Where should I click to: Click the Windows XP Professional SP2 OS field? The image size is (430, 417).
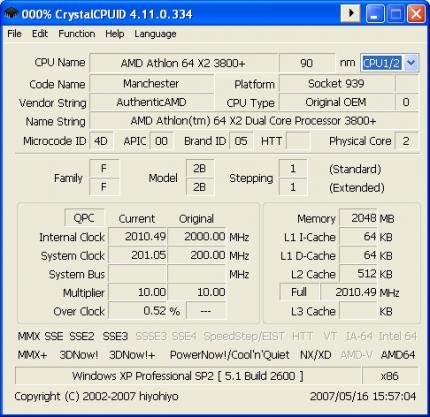pyautogui.click(x=188, y=376)
